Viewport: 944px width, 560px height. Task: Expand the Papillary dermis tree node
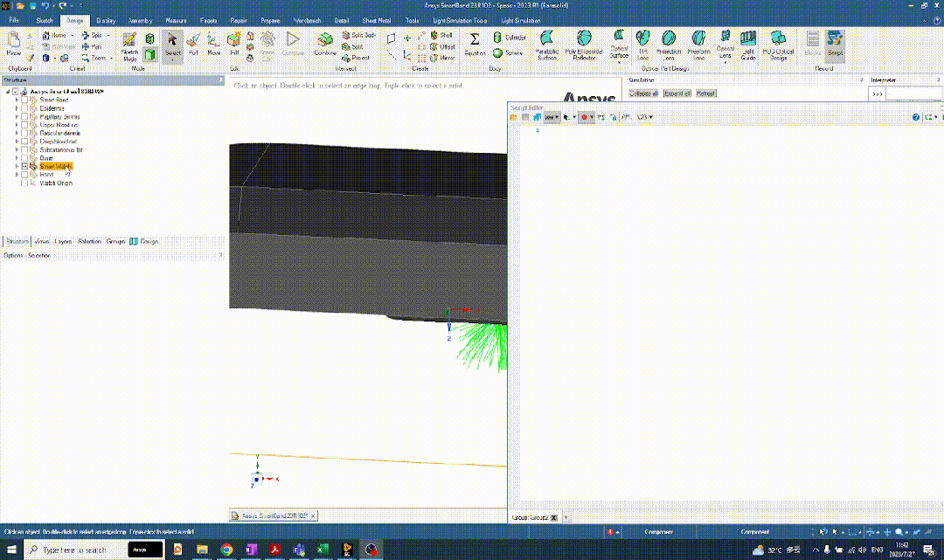pos(17,117)
